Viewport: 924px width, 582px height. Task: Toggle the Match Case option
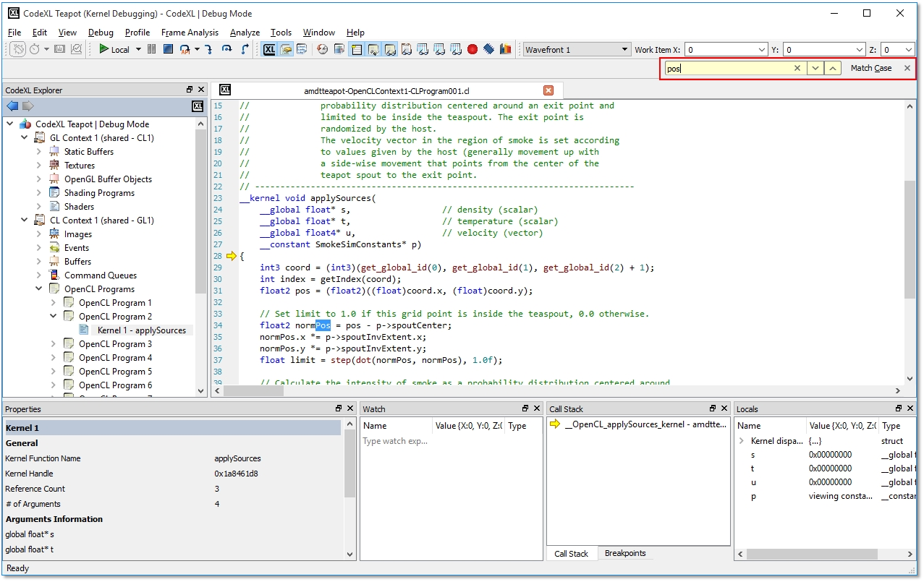tap(871, 68)
